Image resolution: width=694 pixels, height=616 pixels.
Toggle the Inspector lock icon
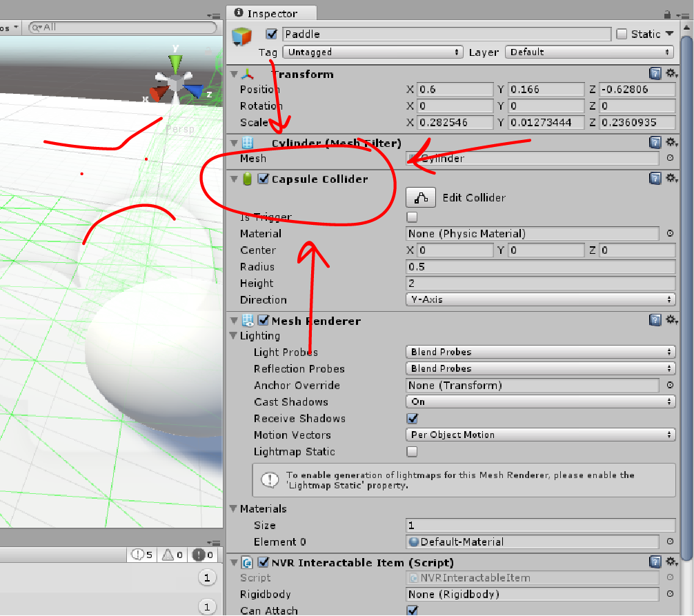click(x=668, y=13)
